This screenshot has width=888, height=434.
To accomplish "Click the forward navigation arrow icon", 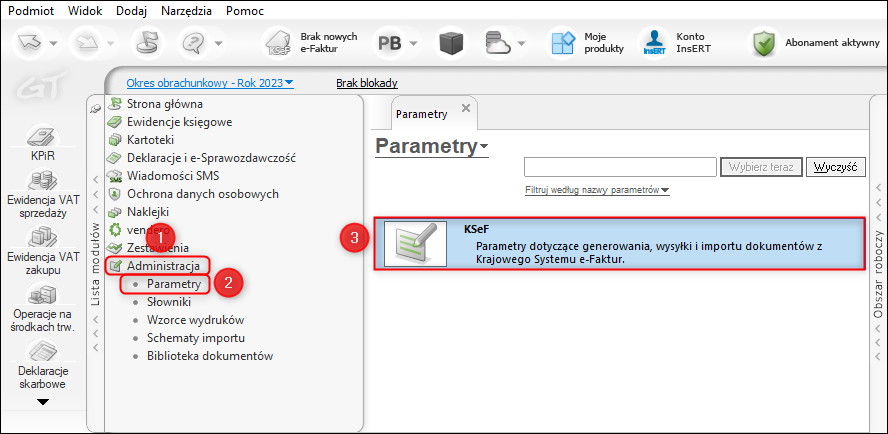I will [88, 44].
